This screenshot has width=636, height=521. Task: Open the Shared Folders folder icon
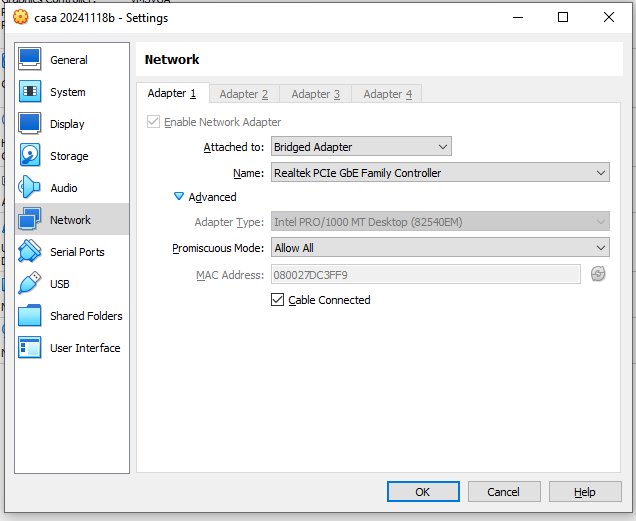pyautogui.click(x=30, y=315)
